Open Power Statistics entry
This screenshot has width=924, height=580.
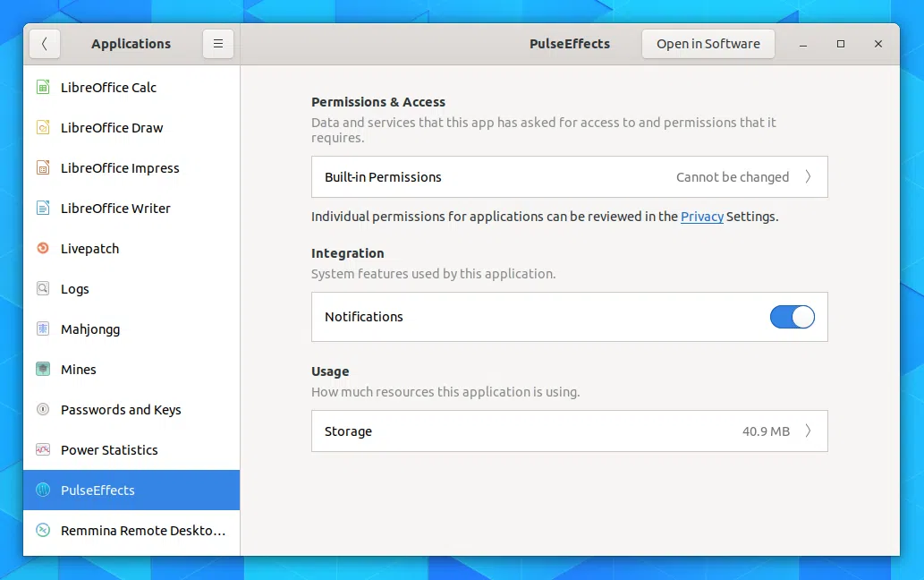coord(131,449)
